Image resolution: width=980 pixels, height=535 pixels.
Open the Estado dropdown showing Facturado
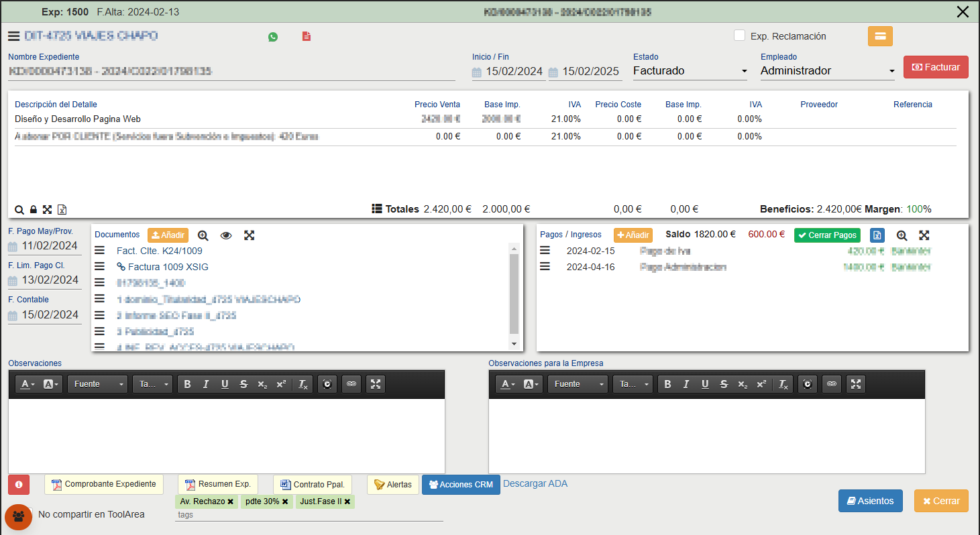coord(690,71)
